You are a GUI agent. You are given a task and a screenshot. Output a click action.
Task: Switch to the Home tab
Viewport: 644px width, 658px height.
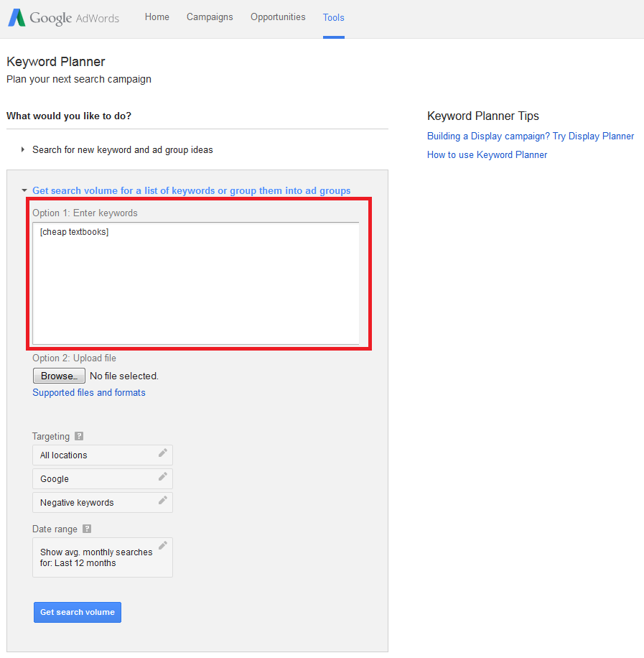point(157,17)
